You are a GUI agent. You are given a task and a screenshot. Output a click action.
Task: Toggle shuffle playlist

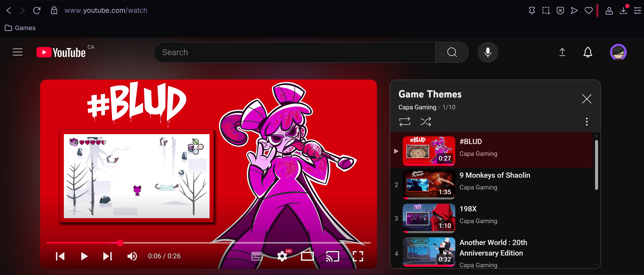point(425,122)
